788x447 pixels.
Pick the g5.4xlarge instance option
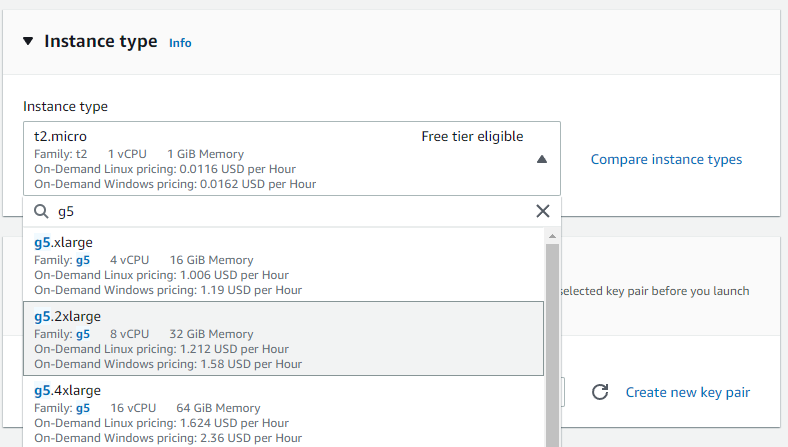click(283, 412)
